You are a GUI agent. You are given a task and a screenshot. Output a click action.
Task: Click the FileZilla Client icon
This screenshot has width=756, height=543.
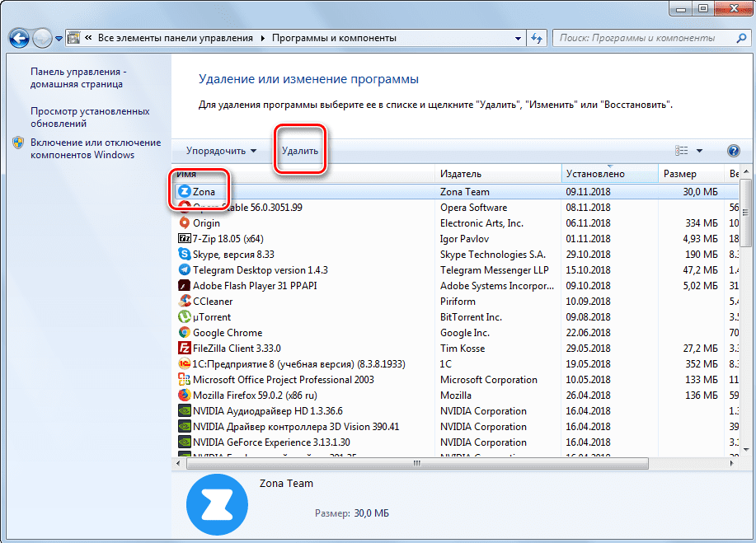(x=184, y=348)
